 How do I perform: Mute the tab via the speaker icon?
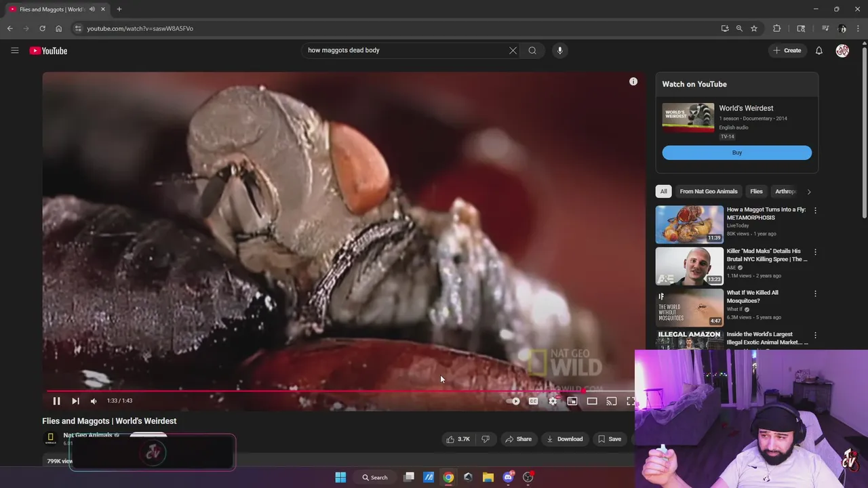[92, 9]
